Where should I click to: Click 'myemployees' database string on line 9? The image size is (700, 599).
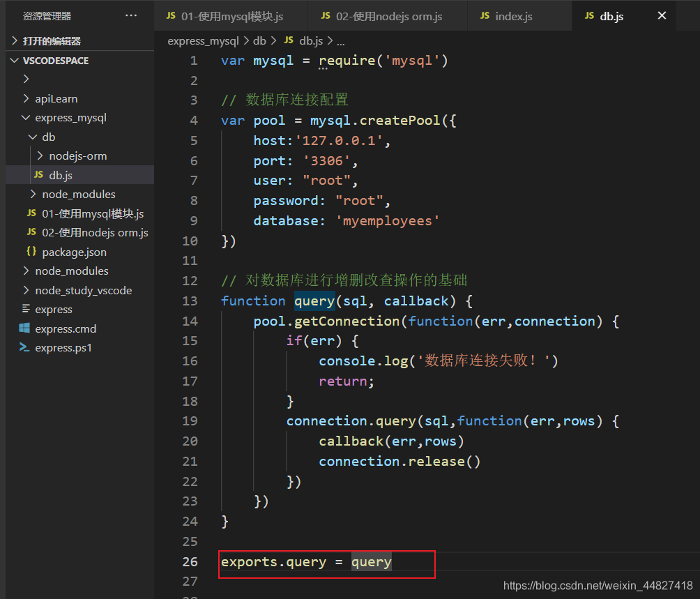click(388, 221)
